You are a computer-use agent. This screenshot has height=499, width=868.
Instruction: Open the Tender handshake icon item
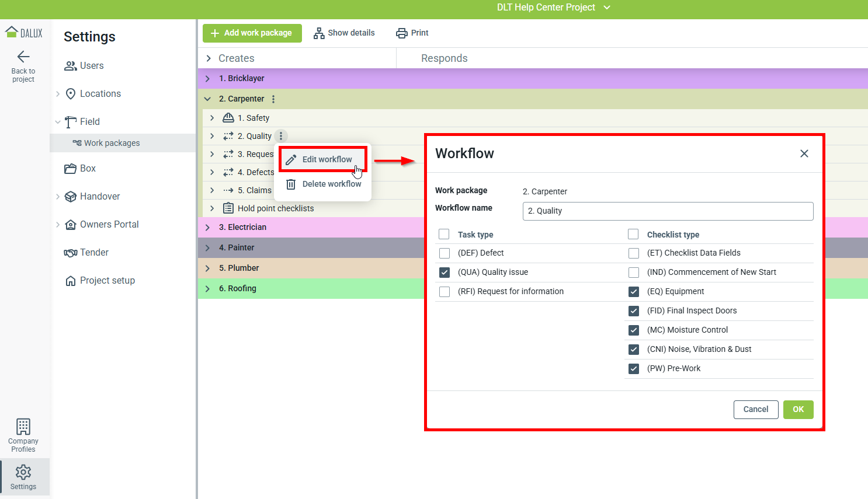pyautogui.click(x=71, y=253)
